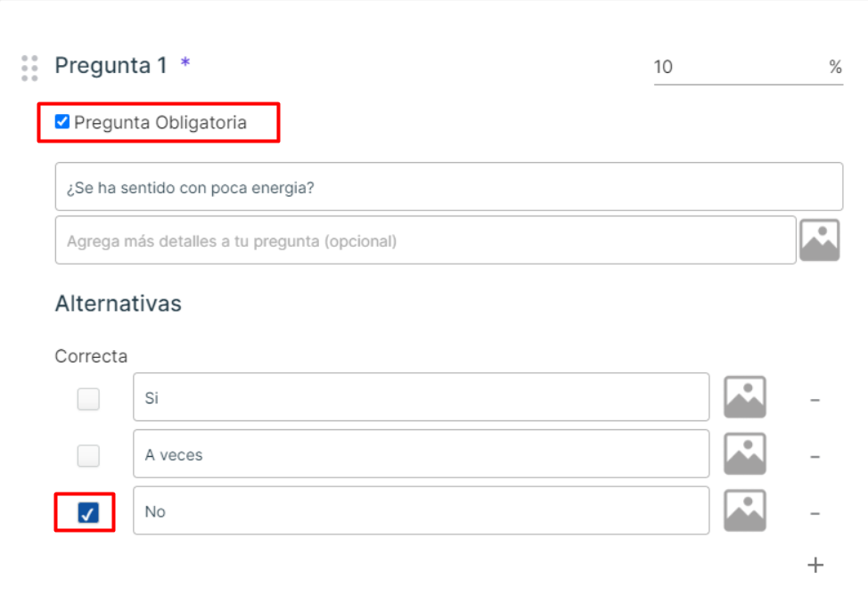Grab the drag handle beside Pregunta 1
The width and height of the screenshot is (868, 603).
[30, 68]
